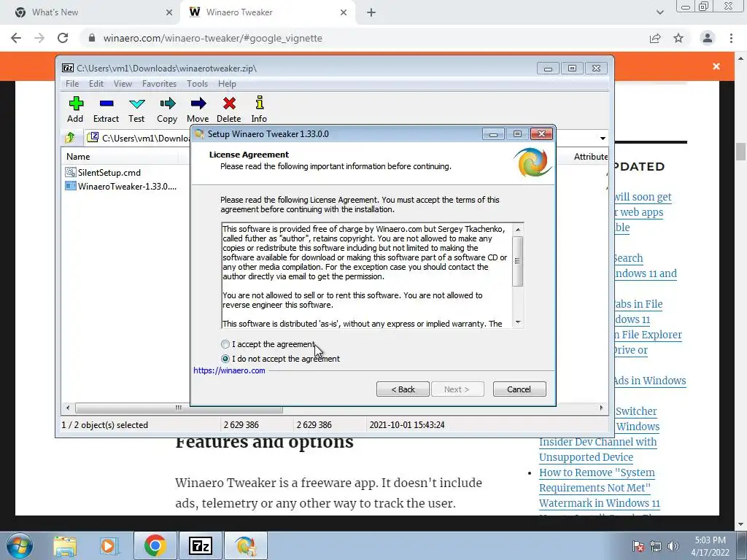
Task: Open a new Chrome tab
Action: (371, 12)
